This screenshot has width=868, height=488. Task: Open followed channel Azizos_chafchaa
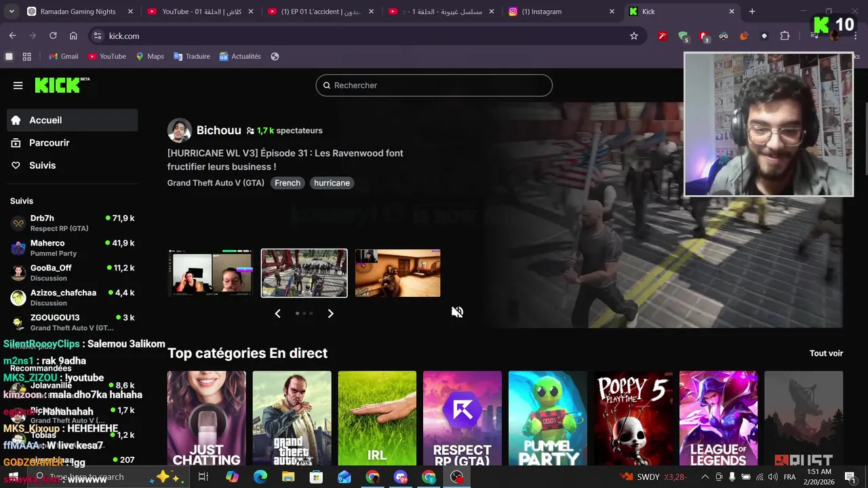coord(73,298)
